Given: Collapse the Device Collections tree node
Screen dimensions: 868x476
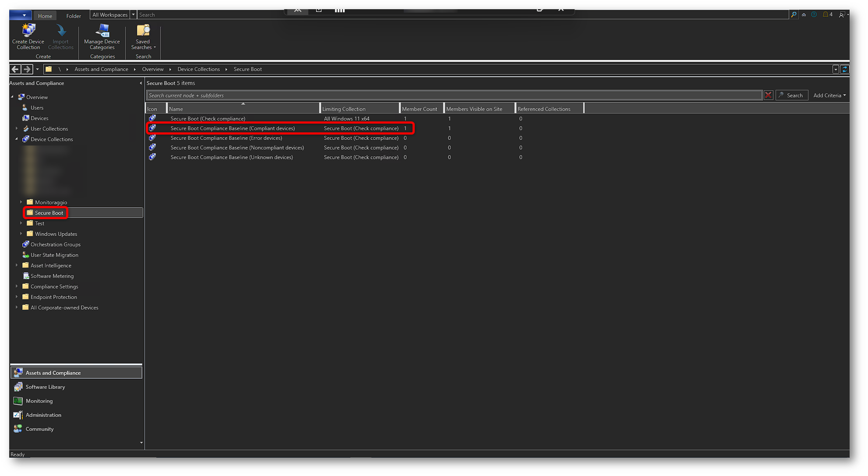Looking at the screenshot, I should [x=17, y=139].
